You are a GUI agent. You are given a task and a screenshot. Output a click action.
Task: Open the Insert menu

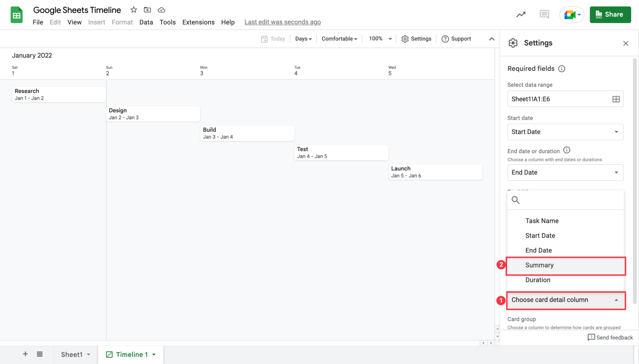click(96, 22)
